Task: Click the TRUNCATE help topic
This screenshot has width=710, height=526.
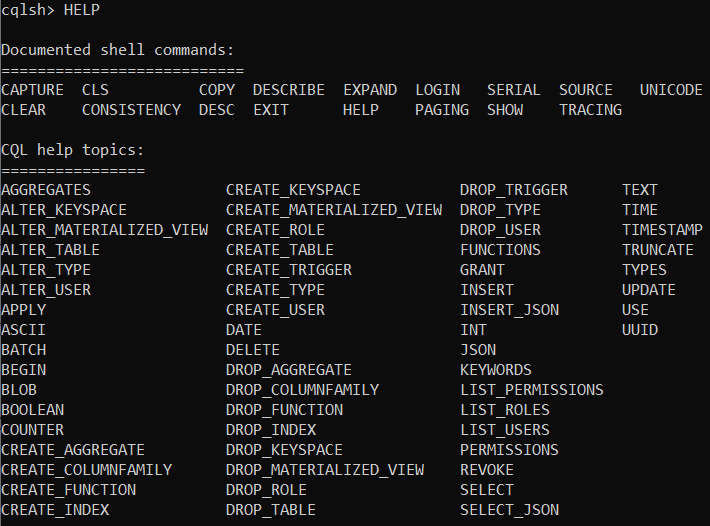Action: 658,250
